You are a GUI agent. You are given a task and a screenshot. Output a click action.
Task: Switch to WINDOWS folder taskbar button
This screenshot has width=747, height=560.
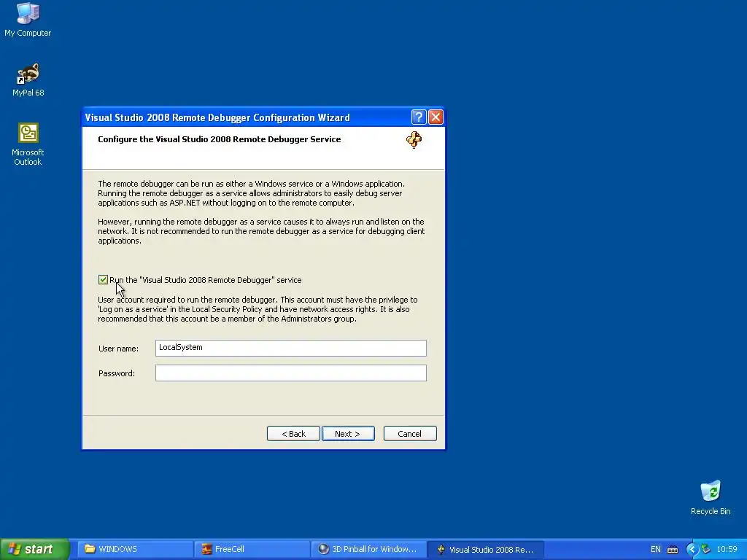[135, 549]
